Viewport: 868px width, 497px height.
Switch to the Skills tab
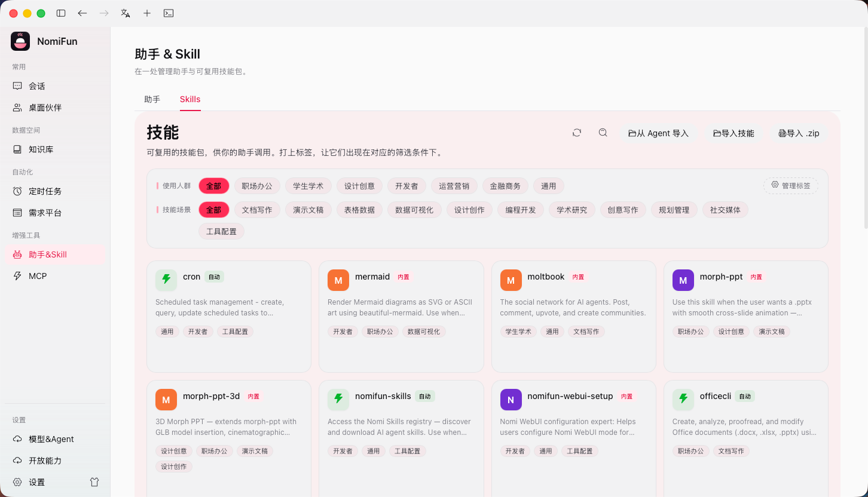190,99
